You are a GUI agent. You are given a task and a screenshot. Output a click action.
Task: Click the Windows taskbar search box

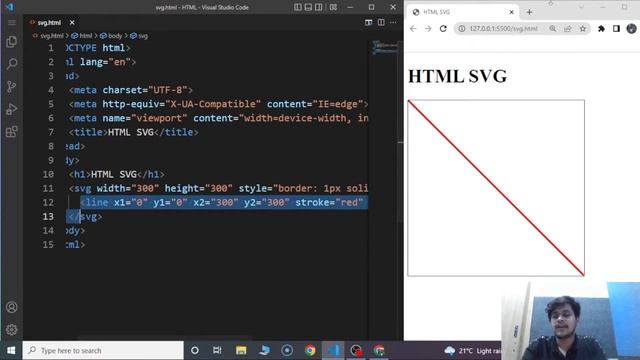coord(103,351)
